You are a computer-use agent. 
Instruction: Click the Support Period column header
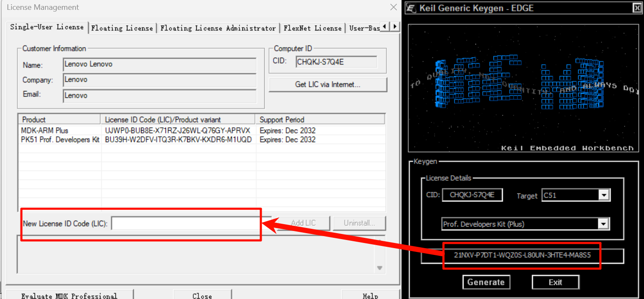(320, 119)
